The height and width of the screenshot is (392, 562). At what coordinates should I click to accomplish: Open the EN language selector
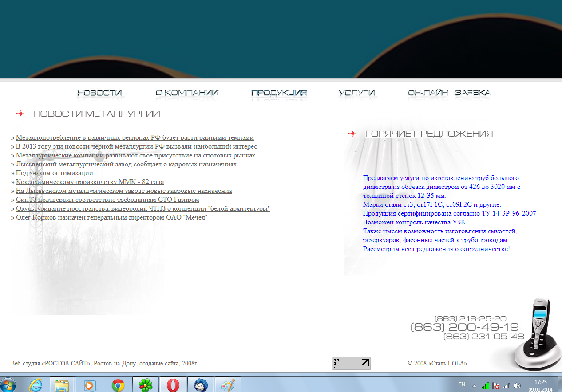click(x=462, y=384)
